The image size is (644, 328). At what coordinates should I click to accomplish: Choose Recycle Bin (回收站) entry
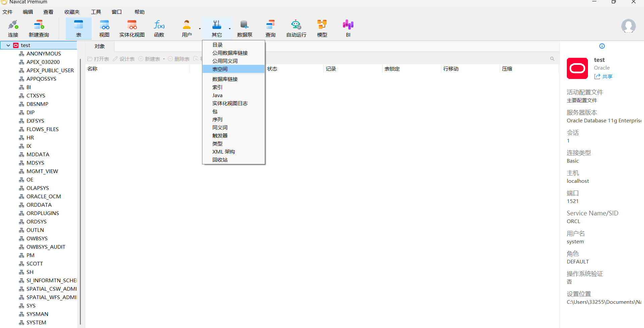tap(234, 160)
